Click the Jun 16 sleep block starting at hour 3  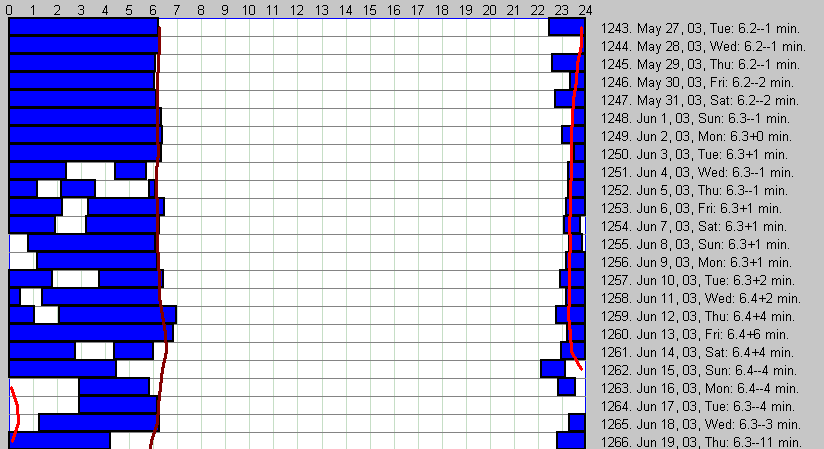113,387
